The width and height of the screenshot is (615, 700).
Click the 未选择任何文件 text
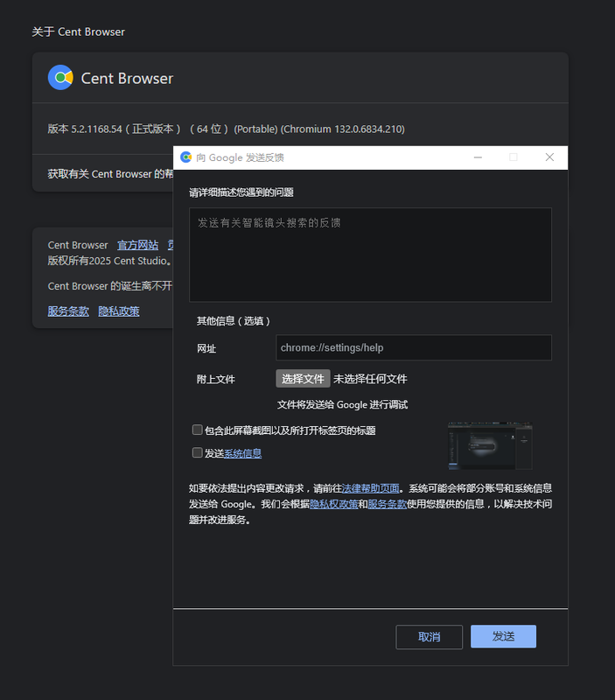pos(370,379)
